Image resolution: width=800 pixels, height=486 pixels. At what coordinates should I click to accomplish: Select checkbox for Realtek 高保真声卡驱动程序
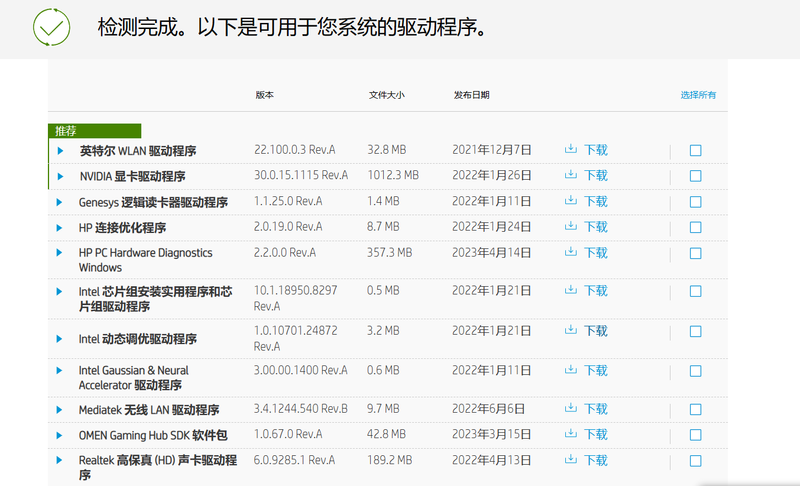pos(696,461)
